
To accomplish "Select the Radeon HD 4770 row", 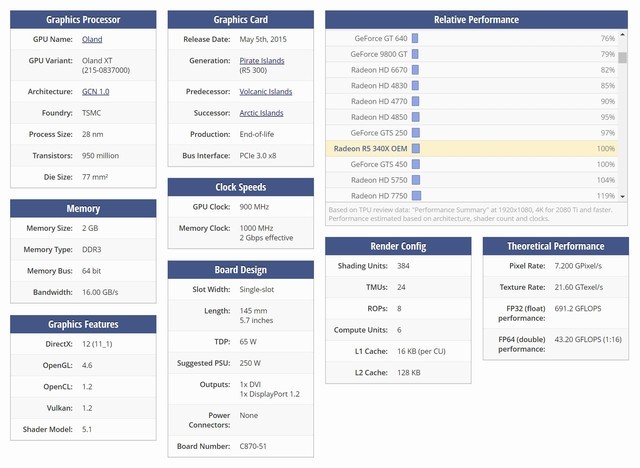I will [471, 101].
